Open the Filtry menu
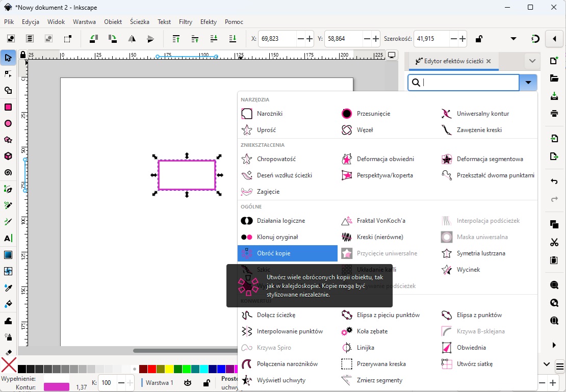 click(186, 22)
